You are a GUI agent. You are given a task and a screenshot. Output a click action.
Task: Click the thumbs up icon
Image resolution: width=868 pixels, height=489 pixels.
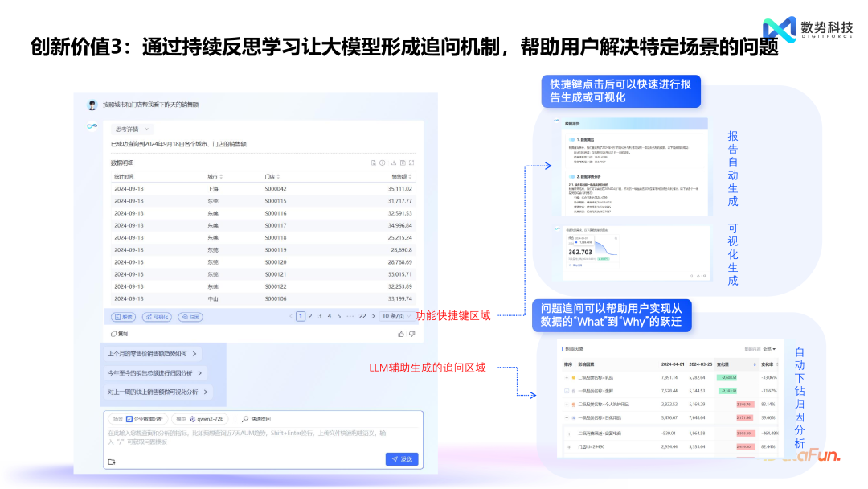pyautogui.click(x=401, y=334)
